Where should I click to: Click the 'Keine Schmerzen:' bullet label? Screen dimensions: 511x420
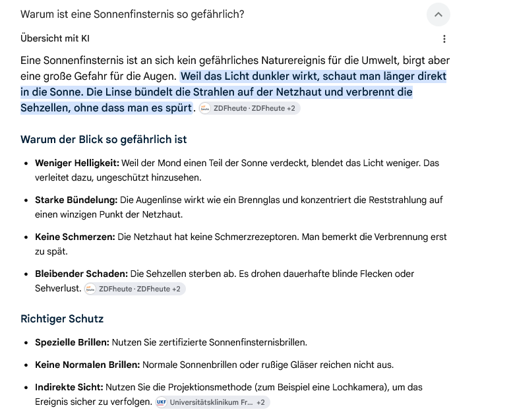(x=75, y=237)
